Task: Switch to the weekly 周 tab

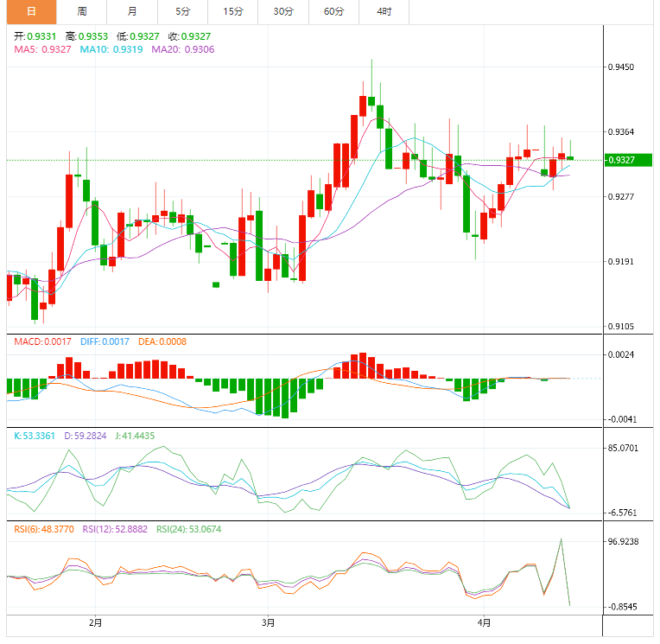Action: [x=82, y=12]
